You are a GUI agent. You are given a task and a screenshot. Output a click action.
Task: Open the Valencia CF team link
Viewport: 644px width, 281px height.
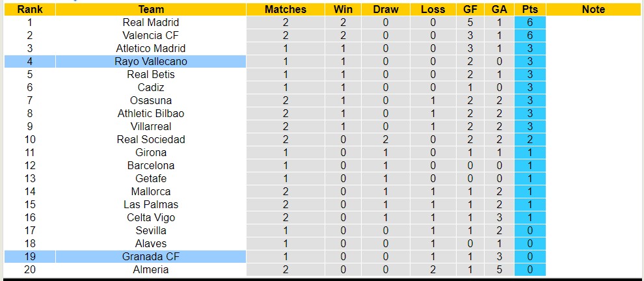(x=151, y=35)
